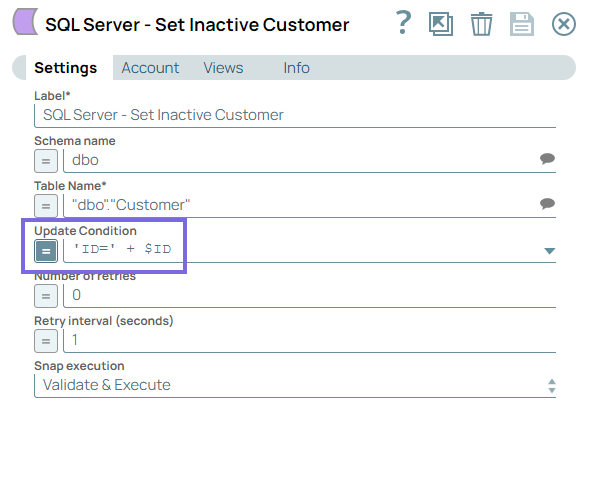Click the purple snap shape icon
The height and width of the screenshot is (491, 589).
point(25,22)
